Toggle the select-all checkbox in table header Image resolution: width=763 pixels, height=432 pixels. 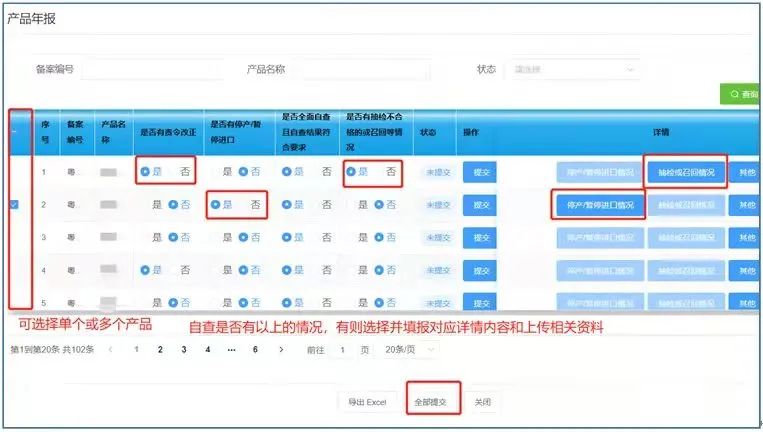(x=14, y=131)
